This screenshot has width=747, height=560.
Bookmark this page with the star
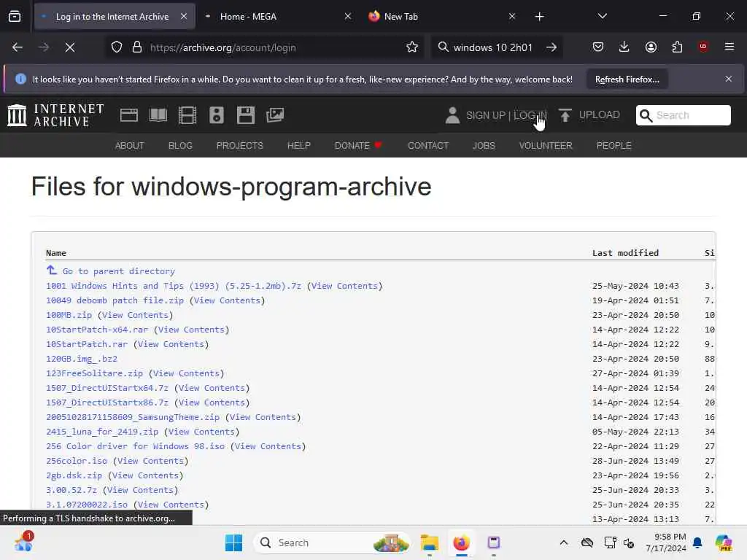[412, 47]
